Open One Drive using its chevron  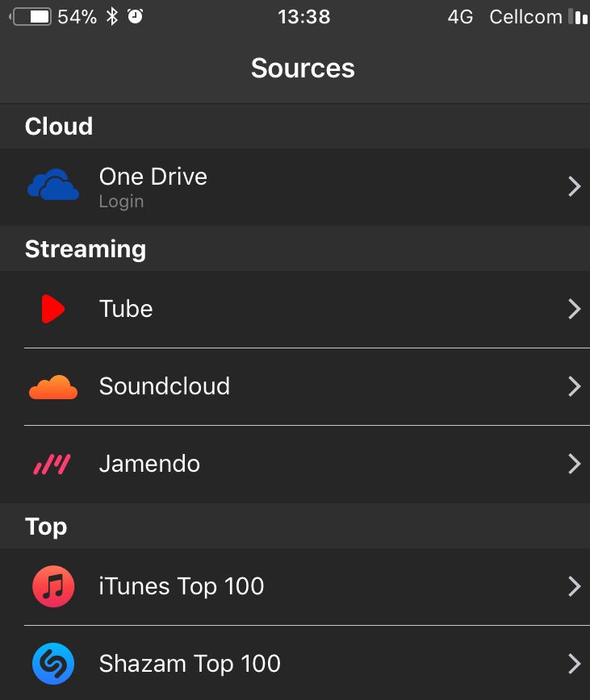click(x=575, y=186)
